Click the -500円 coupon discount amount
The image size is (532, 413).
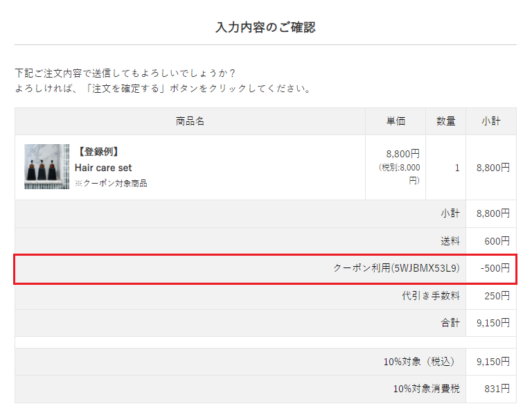point(495,268)
